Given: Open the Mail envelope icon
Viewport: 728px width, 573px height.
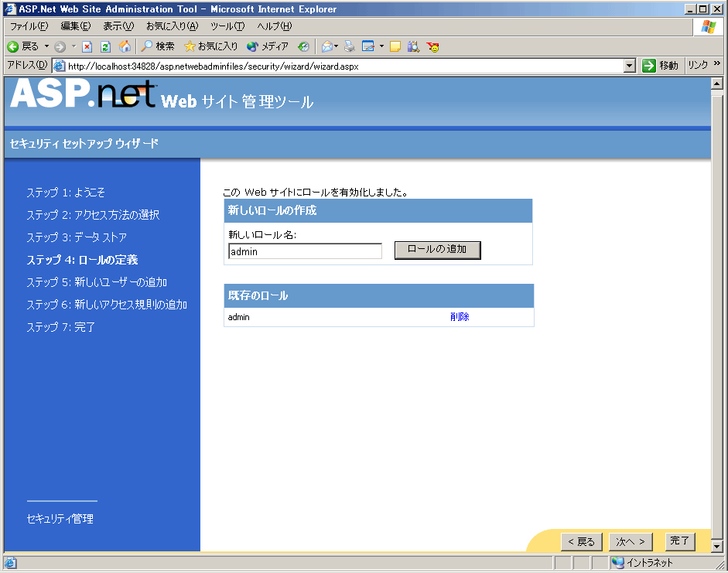Looking at the screenshot, I should tap(326, 46).
